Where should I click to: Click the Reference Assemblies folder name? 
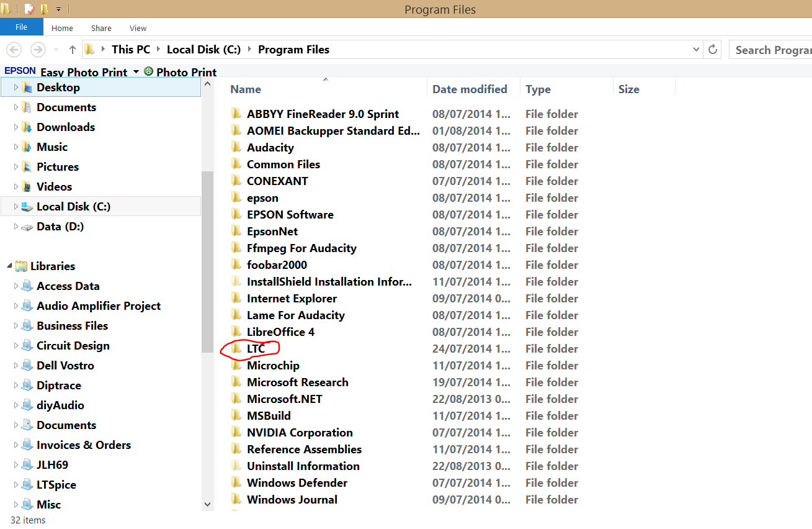click(304, 449)
